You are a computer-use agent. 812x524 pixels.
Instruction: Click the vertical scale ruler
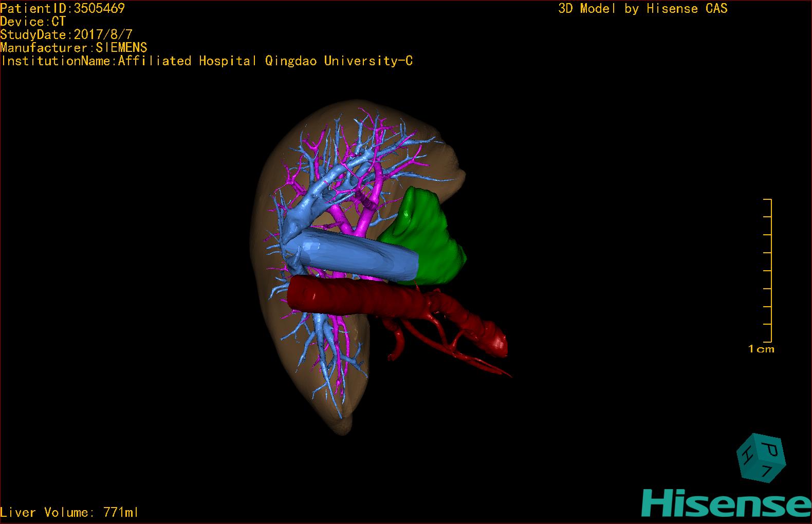768,270
